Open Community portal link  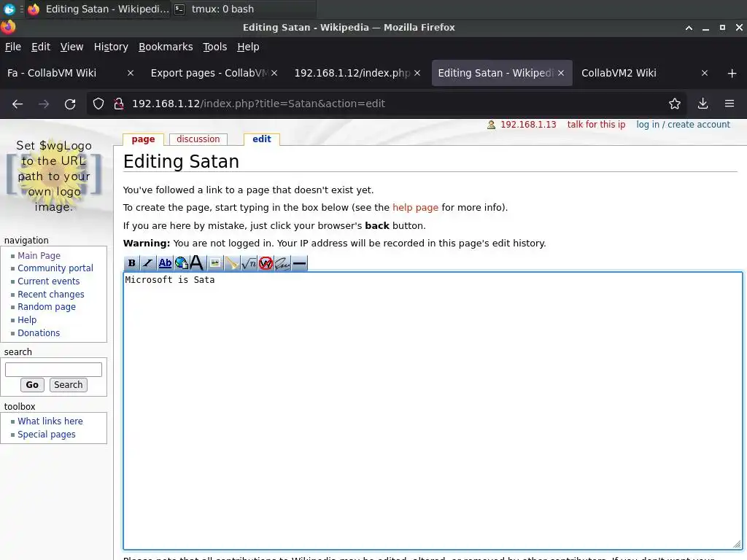coord(55,268)
